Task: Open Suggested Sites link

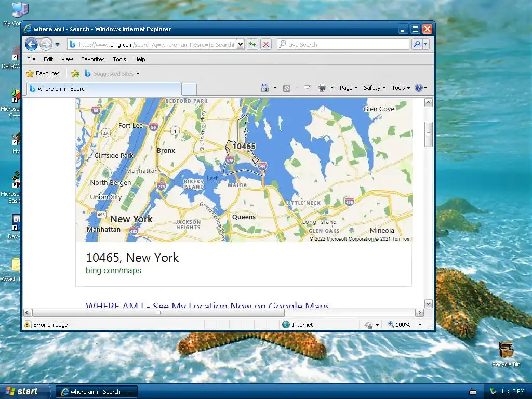Action: coord(112,73)
